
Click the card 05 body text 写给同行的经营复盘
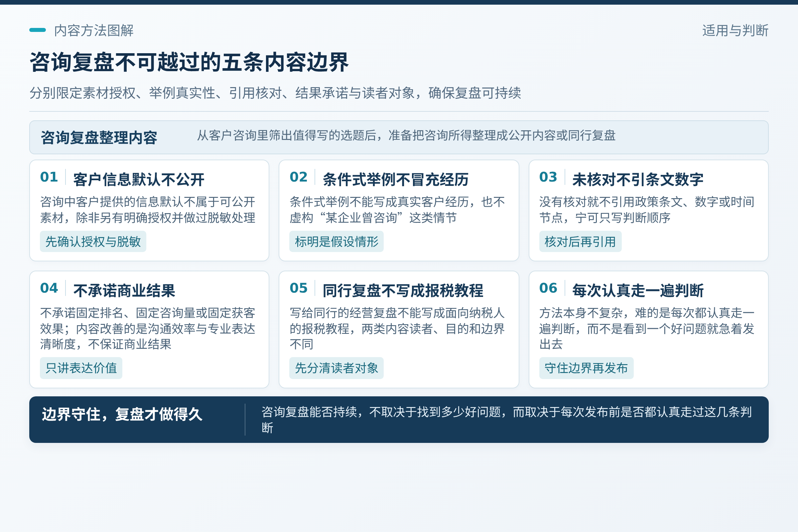pyautogui.click(x=397, y=329)
